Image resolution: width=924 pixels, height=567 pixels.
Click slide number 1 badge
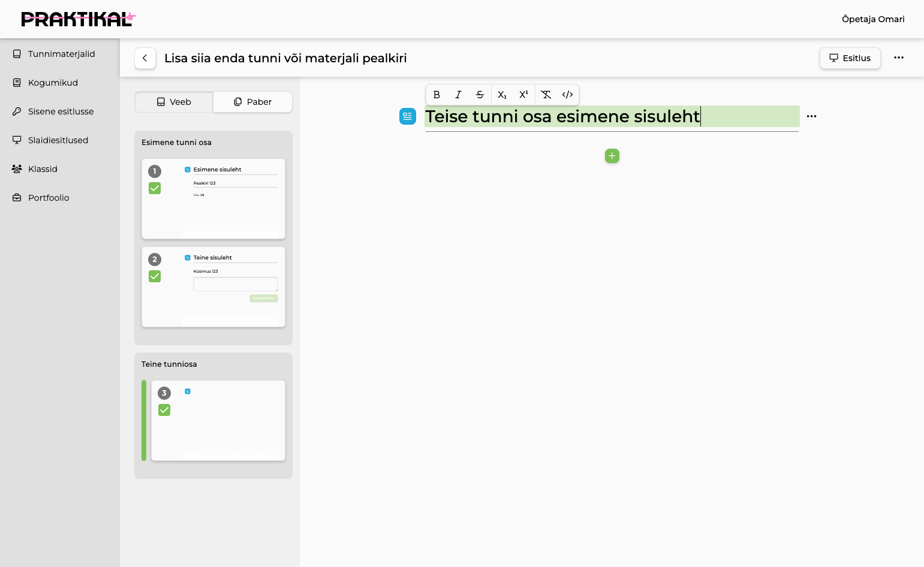click(x=155, y=171)
